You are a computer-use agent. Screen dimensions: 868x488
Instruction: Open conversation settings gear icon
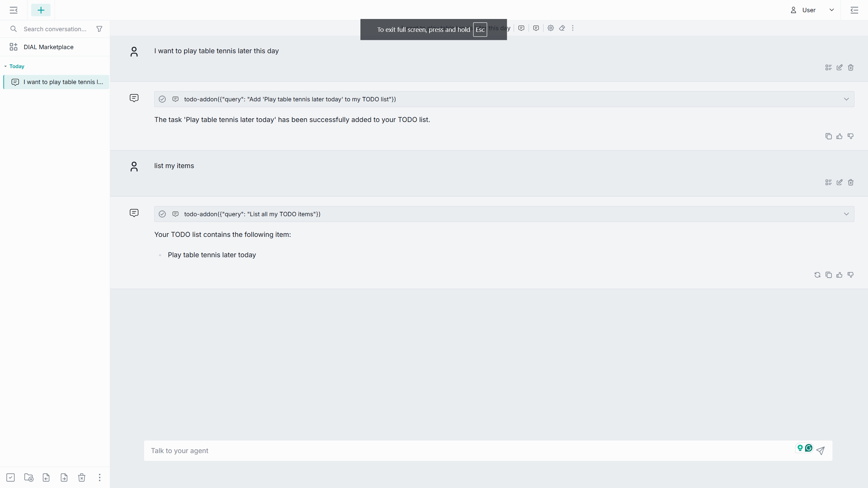[x=551, y=28]
